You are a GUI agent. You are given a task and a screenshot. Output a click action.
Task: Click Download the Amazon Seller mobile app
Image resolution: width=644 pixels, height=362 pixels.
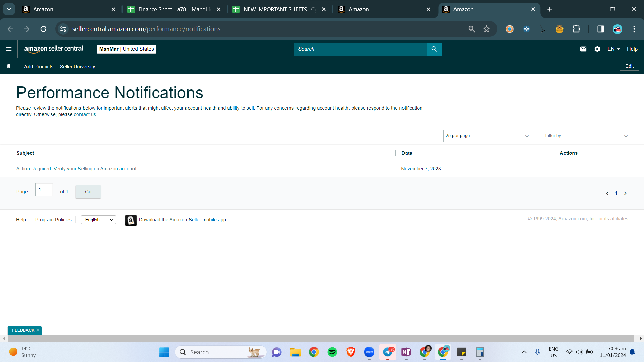[182, 220]
